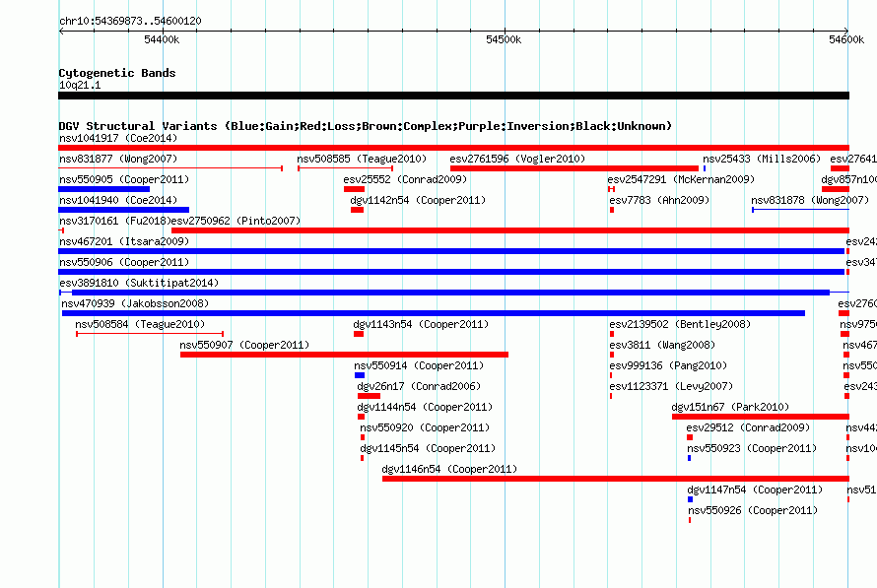Open esv2547291 (McKernan2009) variant
The width and height of the screenshot is (877, 588).
point(681,179)
